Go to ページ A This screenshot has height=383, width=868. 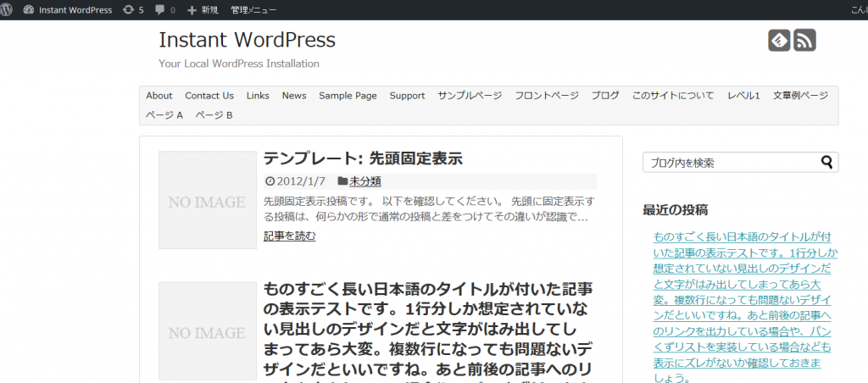[164, 115]
